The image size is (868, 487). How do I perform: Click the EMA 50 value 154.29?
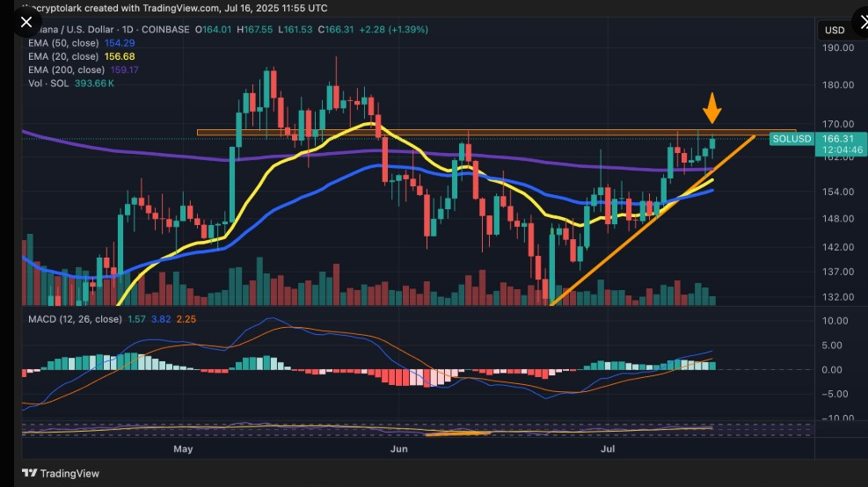tap(120, 43)
